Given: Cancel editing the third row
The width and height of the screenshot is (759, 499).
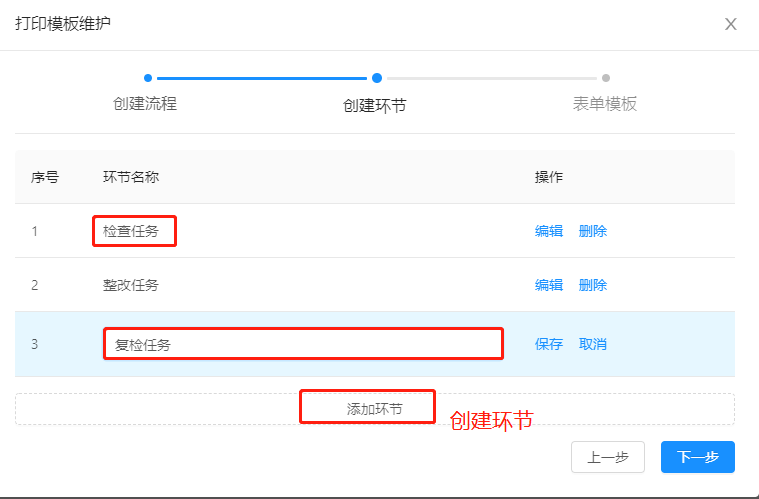Looking at the screenshot, I should click(x=592, y=344).
